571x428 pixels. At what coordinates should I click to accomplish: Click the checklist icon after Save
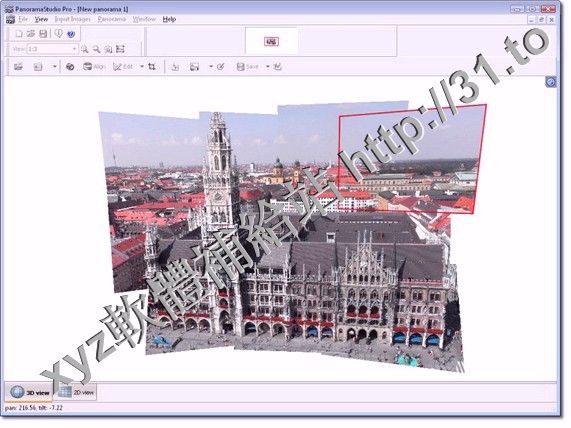(x=277, y=67)
